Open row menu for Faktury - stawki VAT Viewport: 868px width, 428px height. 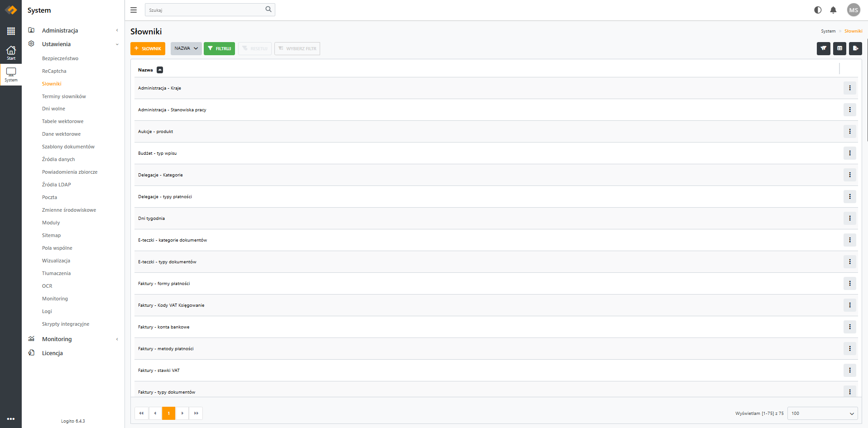click(x=850, y=371)
